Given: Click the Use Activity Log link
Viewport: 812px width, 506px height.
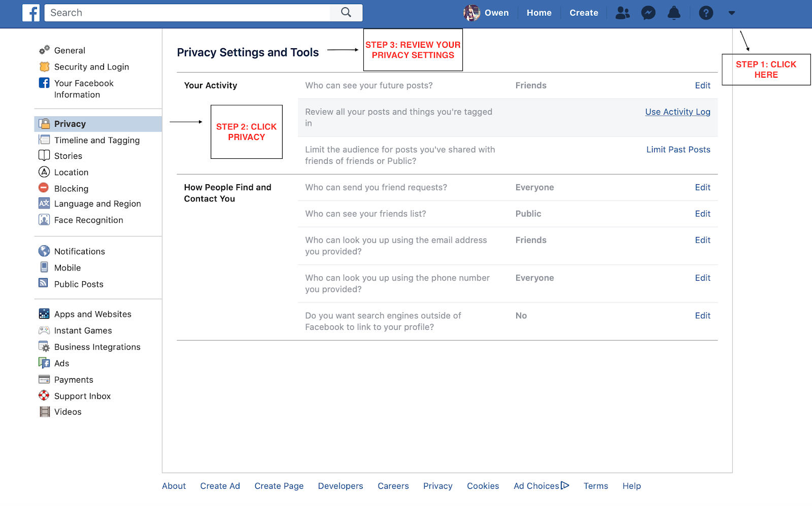Looking at the screenshot, I should click(x=678, y=112).
